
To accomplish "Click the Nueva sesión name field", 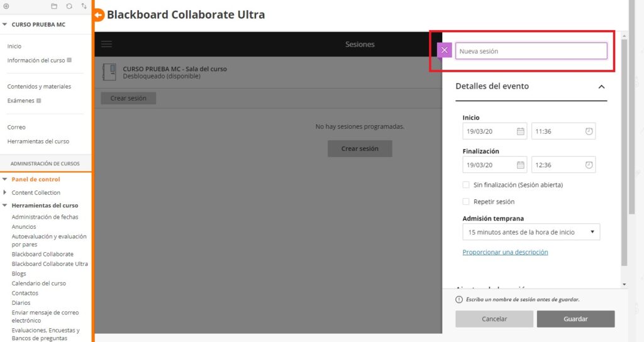I will coord(531,51).
